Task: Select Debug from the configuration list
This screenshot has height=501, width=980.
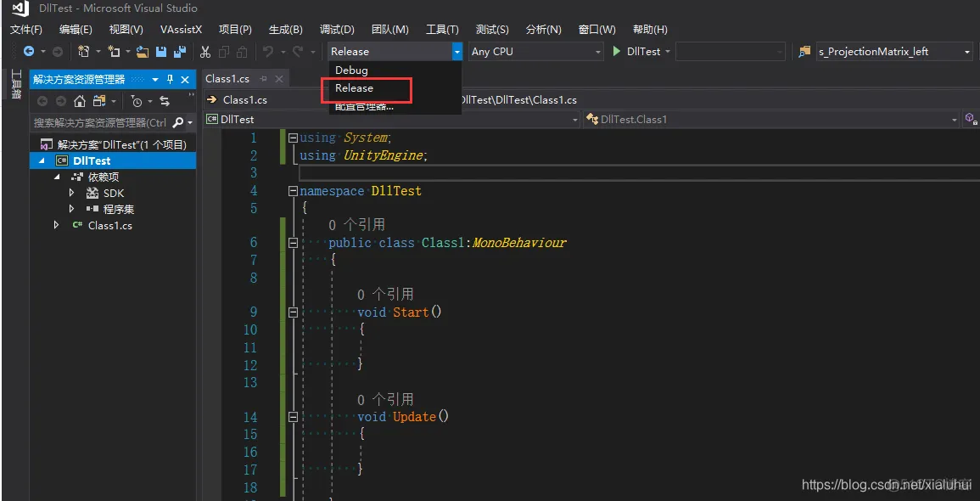Action: [x=395, y=70]
